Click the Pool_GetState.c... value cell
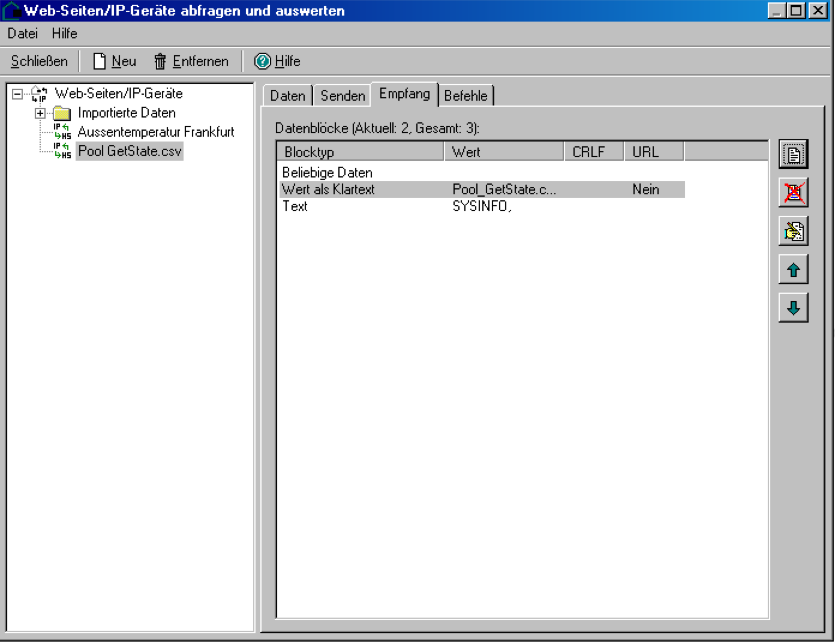 click(504, 189)
